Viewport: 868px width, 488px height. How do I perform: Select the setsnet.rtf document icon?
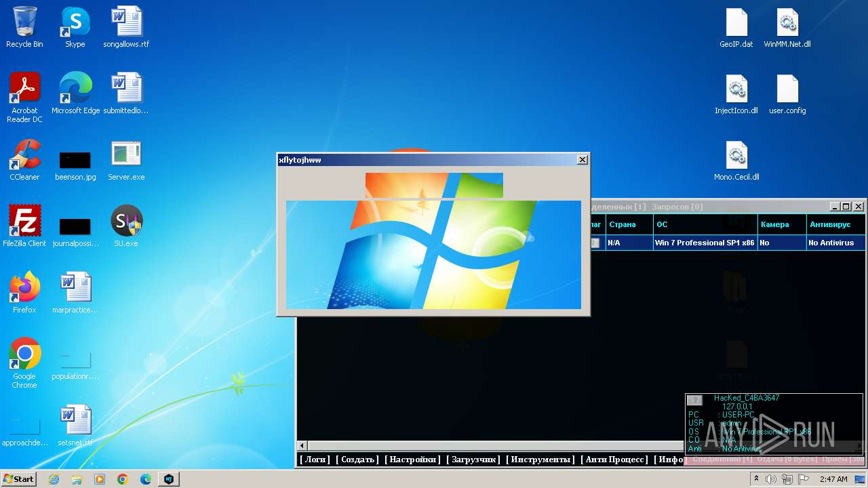(x=75, y=426)
